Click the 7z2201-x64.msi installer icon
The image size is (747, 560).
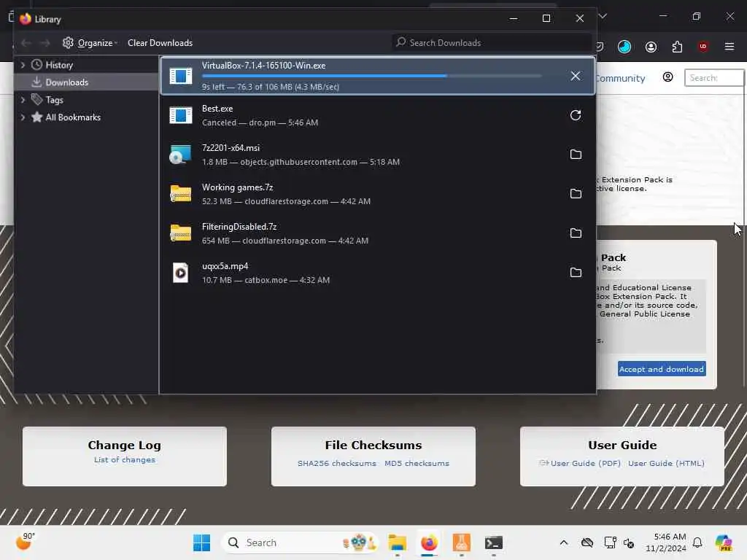pos(181,155)
